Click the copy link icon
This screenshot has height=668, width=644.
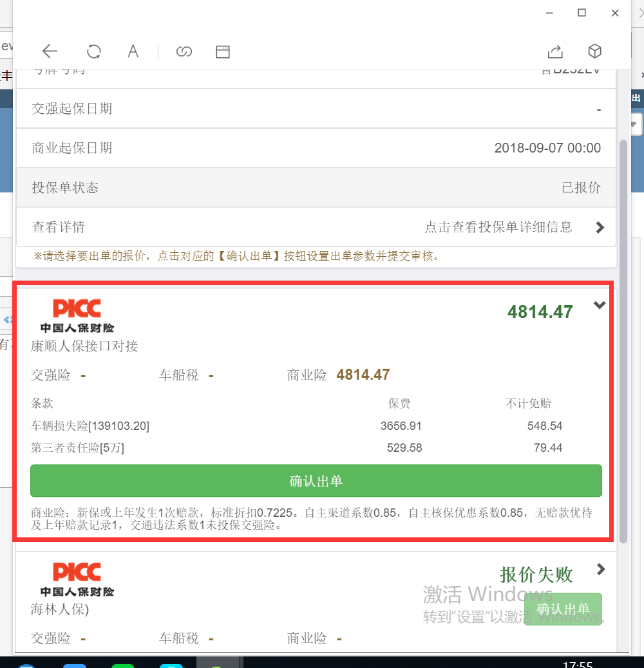[184, 51]
